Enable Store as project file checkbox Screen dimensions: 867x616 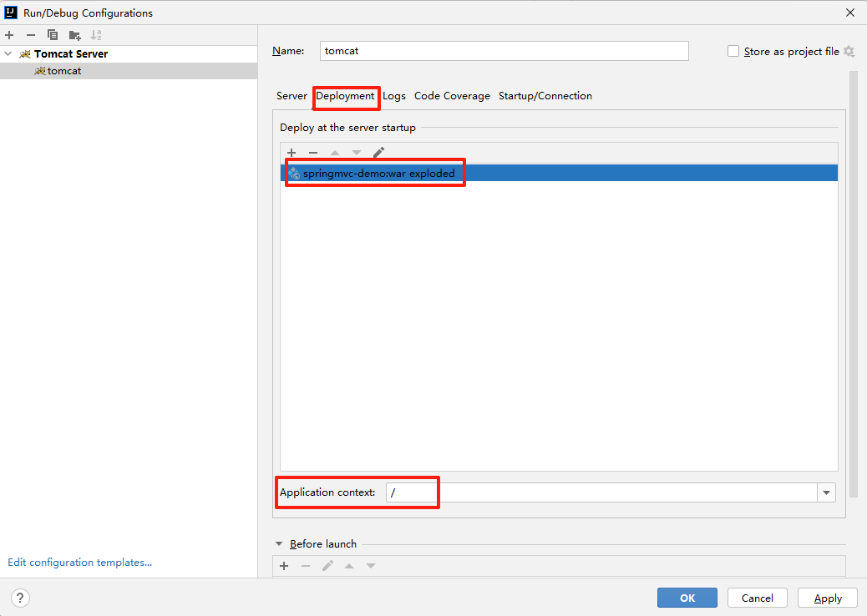click(x=733, y=52)
